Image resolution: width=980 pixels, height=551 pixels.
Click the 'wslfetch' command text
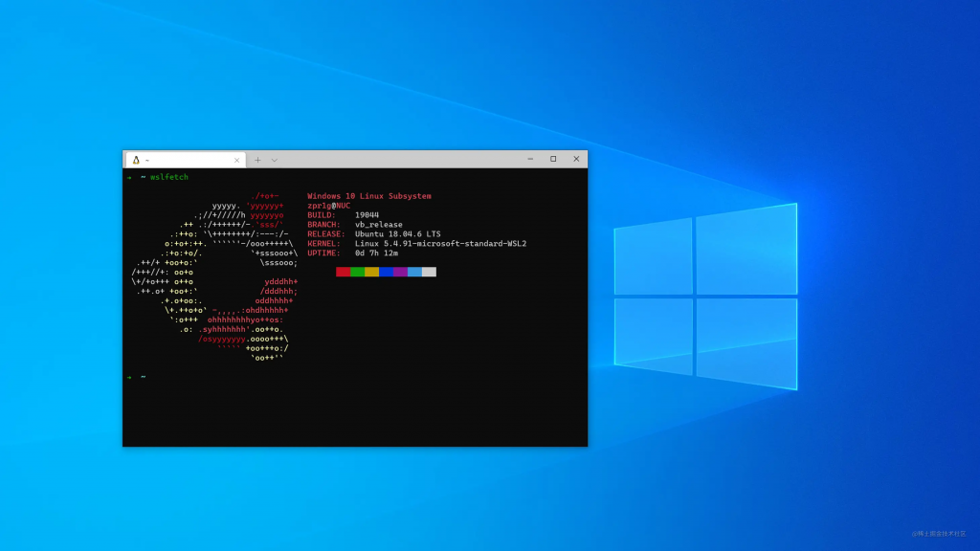(168, 177)
